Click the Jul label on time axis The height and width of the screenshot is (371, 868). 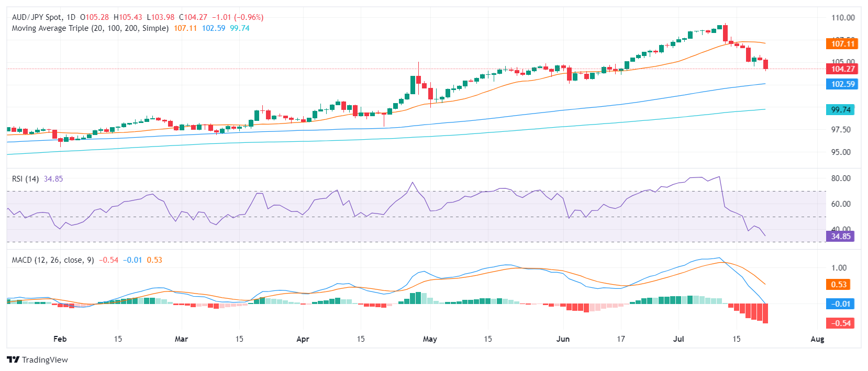[678, 339]
